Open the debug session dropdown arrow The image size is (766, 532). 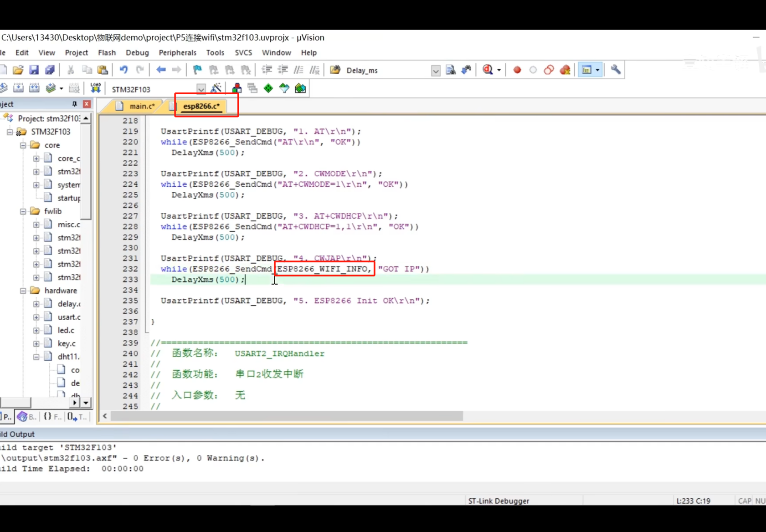point(499,70)
